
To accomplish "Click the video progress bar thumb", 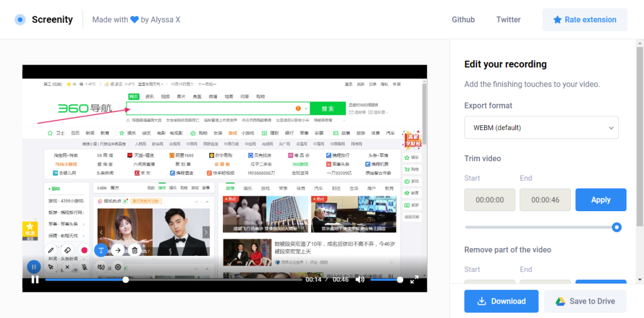I will pyautogui.click(x=126, y=280).
